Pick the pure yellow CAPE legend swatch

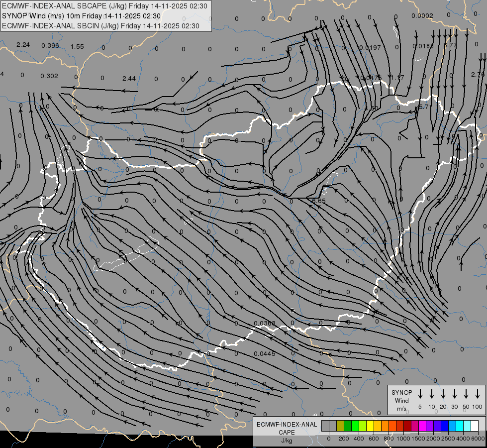tap(370, 426)
